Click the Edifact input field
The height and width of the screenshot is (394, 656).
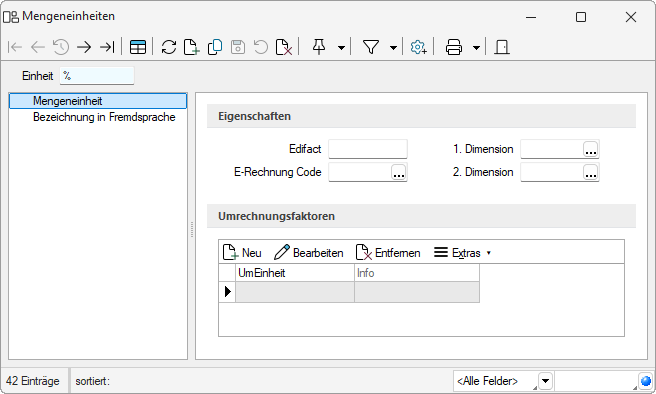coord(368,149)
